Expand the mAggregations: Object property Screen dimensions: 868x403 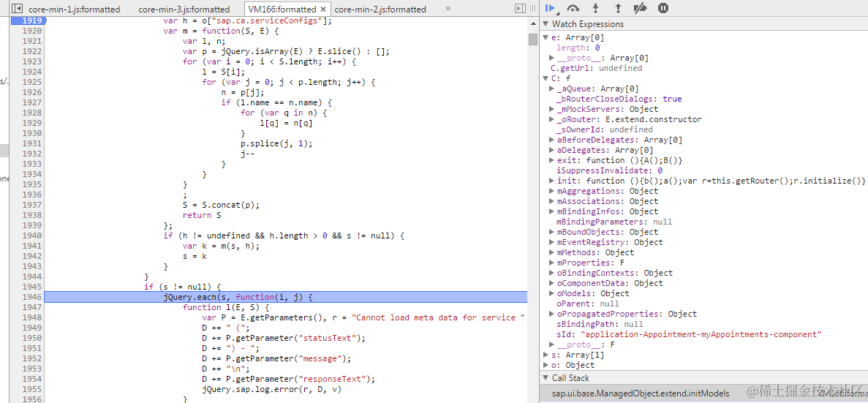(552, 191)
